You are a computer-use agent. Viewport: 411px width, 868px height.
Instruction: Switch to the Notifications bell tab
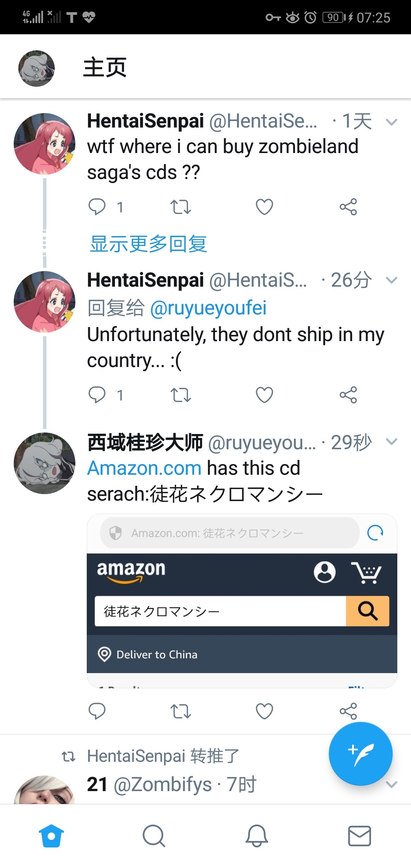click(257, 836)
